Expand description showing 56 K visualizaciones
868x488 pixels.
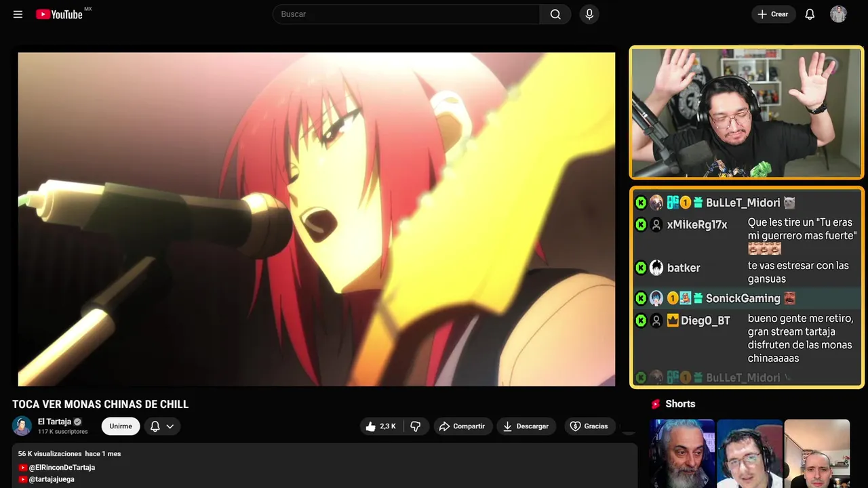tap(325, 466)
